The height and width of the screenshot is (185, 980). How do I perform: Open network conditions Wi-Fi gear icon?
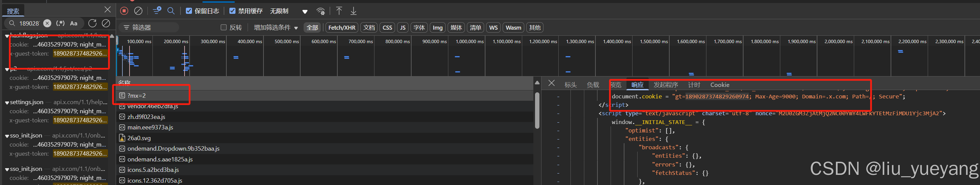321,11
